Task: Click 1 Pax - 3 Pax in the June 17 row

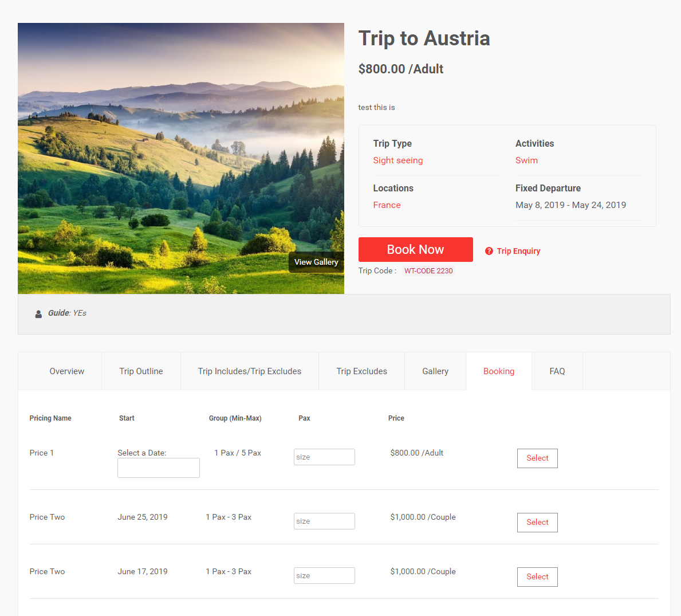Action: (x=229, y=571)
